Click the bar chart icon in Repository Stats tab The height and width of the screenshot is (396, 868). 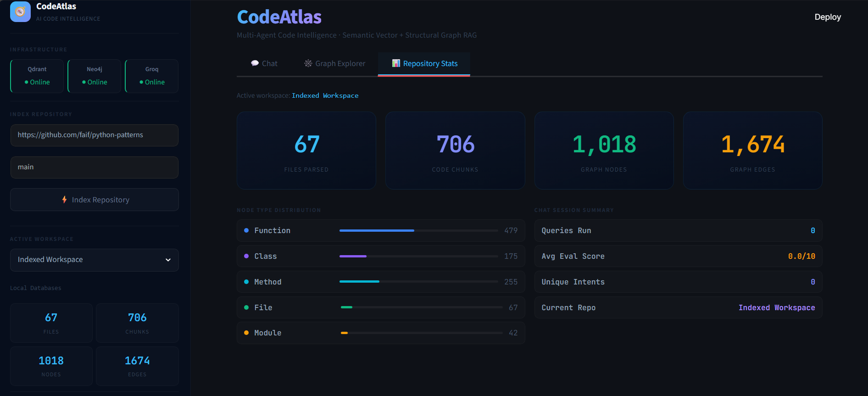tap(396, 63)
